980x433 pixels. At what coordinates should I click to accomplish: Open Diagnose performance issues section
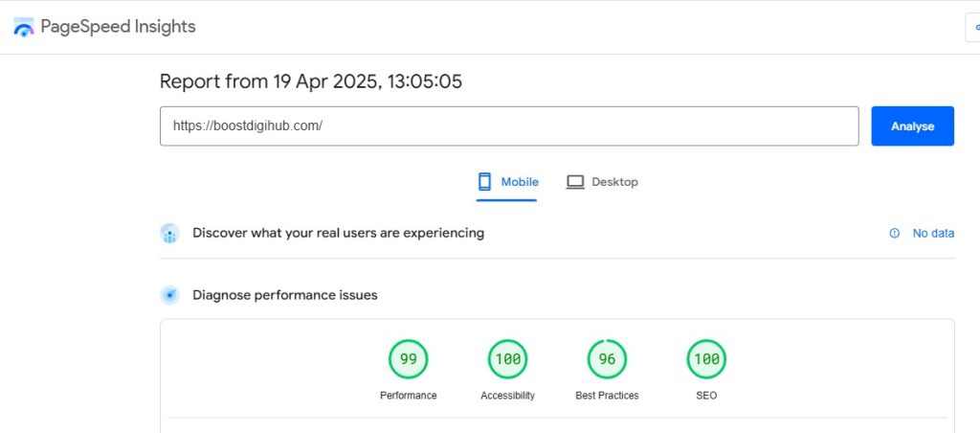coord(285,295)
